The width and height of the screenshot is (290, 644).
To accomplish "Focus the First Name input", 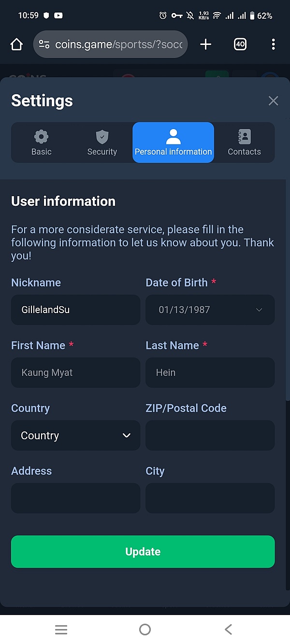I will coord(75,372).
